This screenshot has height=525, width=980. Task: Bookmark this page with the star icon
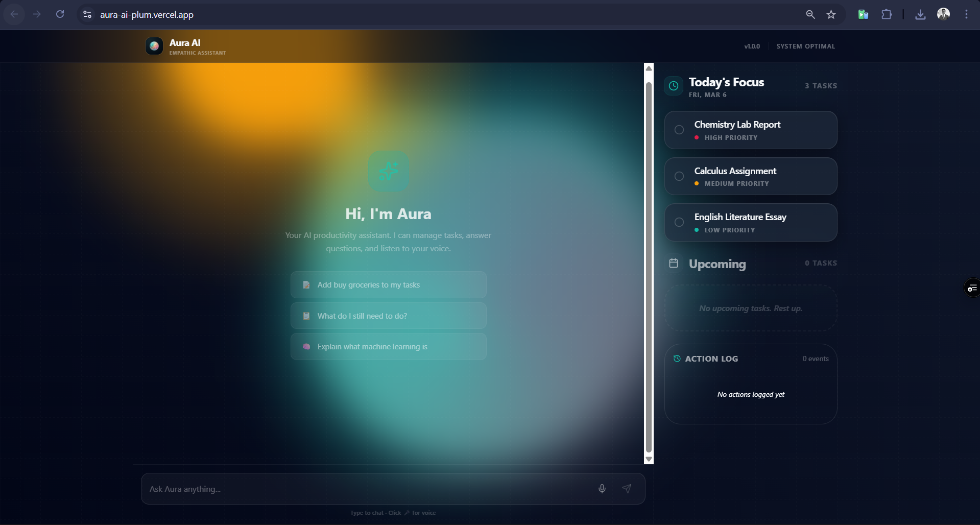point(831,14)
